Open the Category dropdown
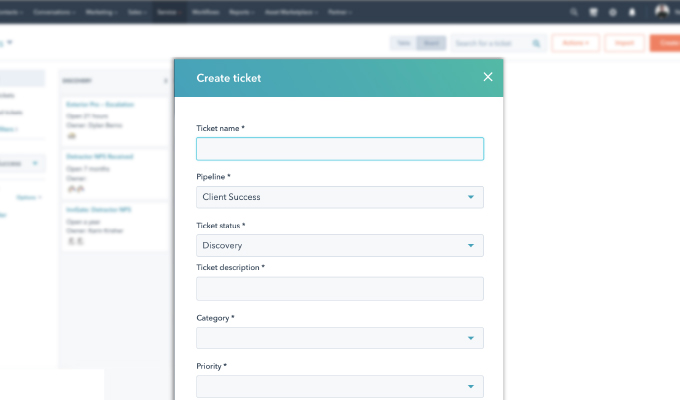680x400 pixels. tap(340, 339)
